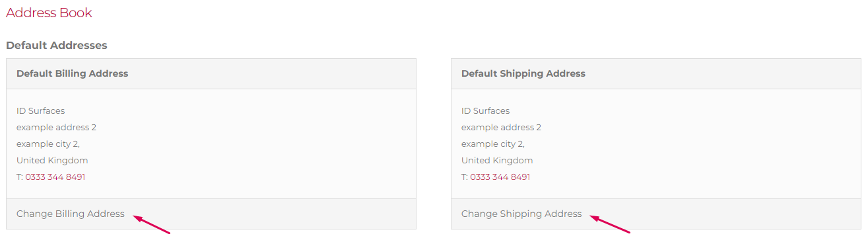
Task: Click the T: label in billing address
Action: (x=20, y=177)
